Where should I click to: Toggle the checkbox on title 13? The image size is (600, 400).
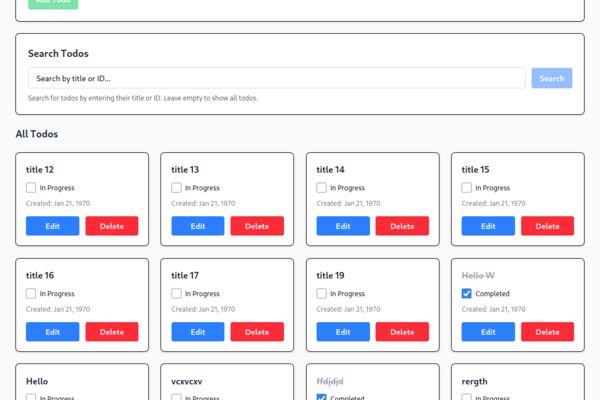pyautogui.click(x=176, y=188)
